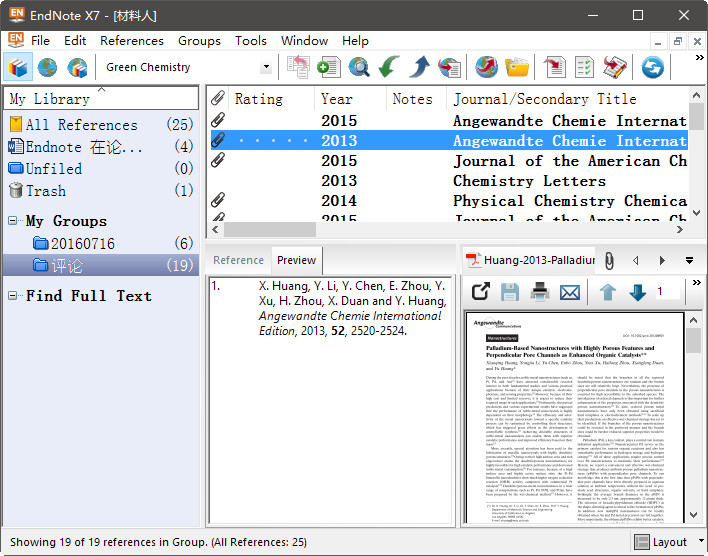This screenshot has height=556, width=708.
Task: Select Local Library Mode icon
Action: pyautogui.click(x=18, y=68)
